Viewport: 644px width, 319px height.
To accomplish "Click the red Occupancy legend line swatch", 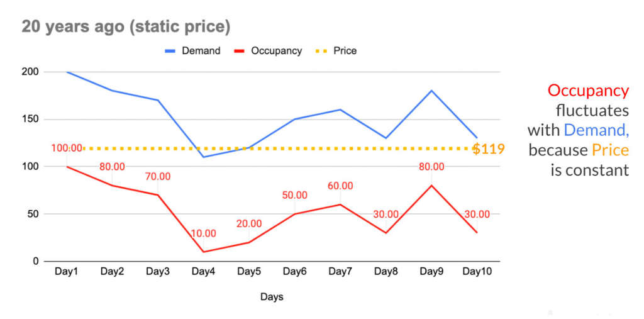I will pyautogui.click(x=238, y=51).
